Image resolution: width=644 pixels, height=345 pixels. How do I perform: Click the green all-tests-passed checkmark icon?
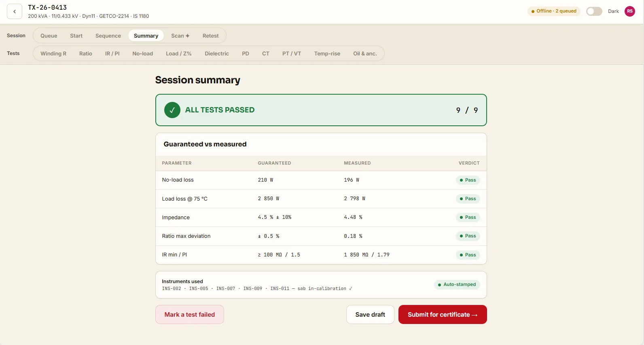(172, 110)
